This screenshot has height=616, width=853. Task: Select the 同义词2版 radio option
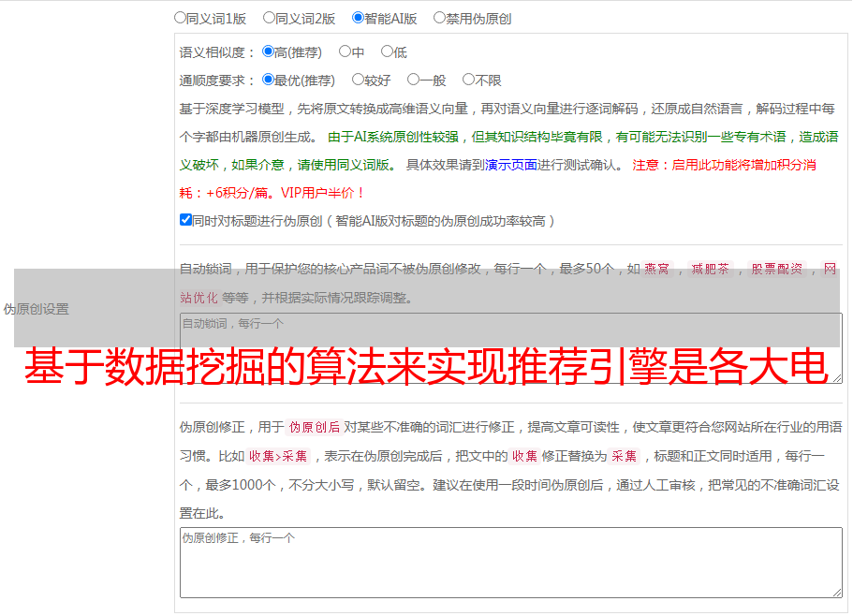(269, 18)
